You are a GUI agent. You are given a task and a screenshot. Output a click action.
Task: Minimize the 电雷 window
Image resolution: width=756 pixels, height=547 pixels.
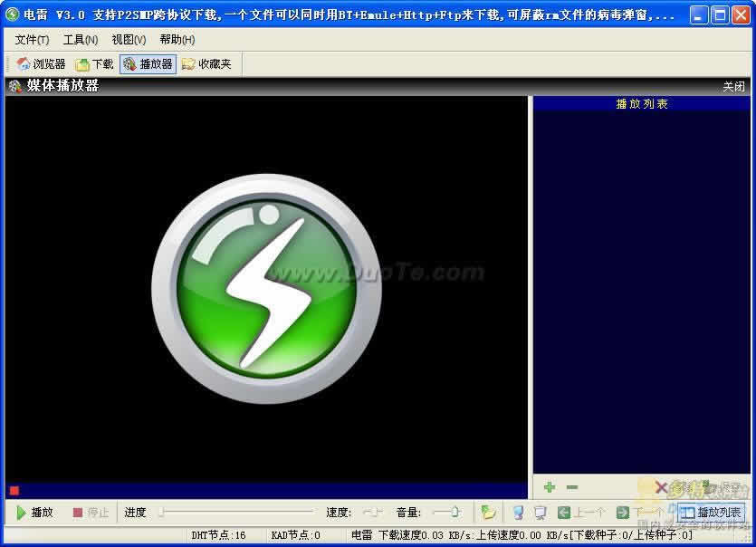pyautogui.click(x=699, y=15)
